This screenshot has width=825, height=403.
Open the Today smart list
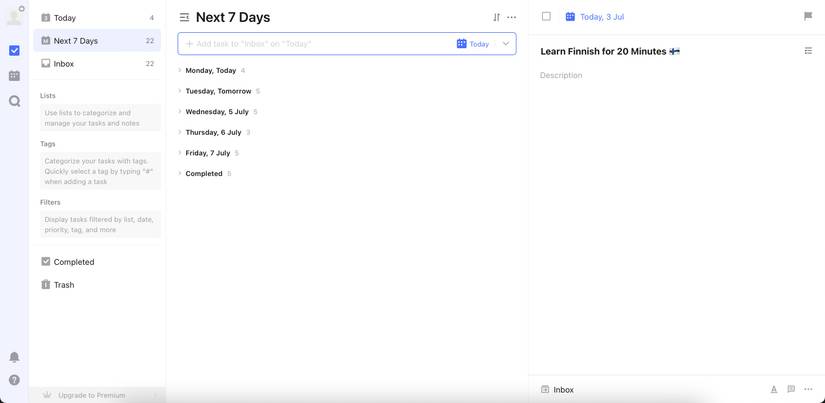pyautogui.click(x=97, y=18)
